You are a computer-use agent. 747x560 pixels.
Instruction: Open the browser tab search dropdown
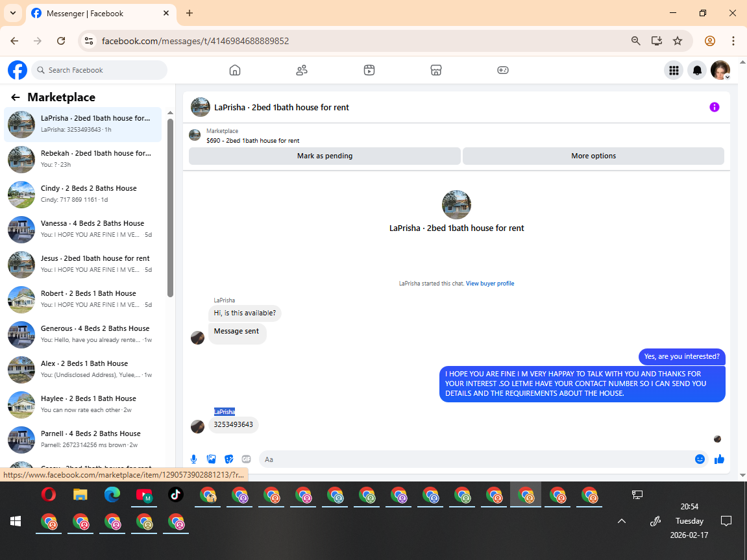13,13
